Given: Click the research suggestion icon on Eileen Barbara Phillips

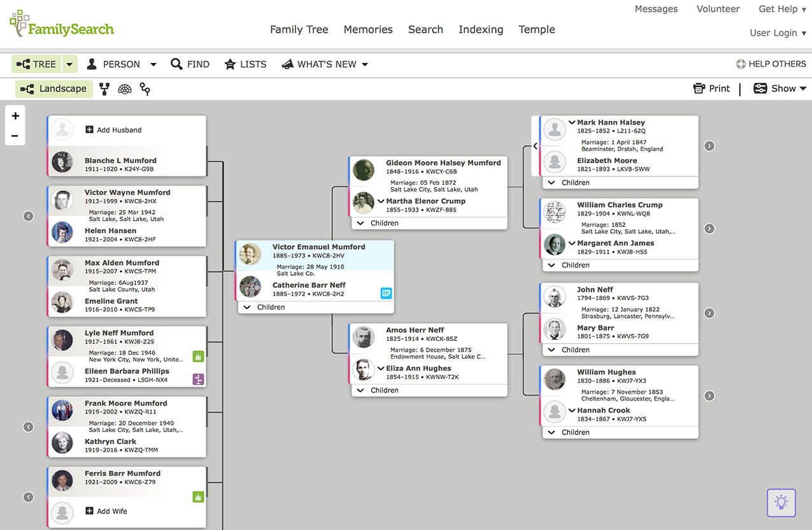Looking at the screenshot, I should 198,378.
